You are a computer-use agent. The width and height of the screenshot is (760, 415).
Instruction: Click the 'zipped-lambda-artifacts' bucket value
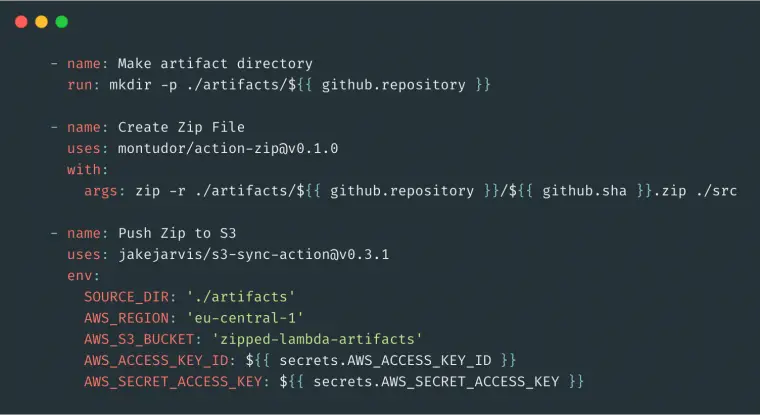click(317, 339)
